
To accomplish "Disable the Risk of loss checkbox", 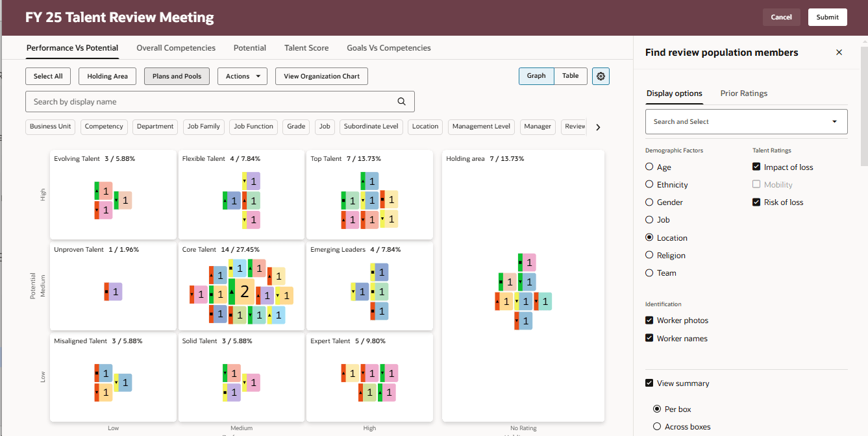I will coord(756,202).
